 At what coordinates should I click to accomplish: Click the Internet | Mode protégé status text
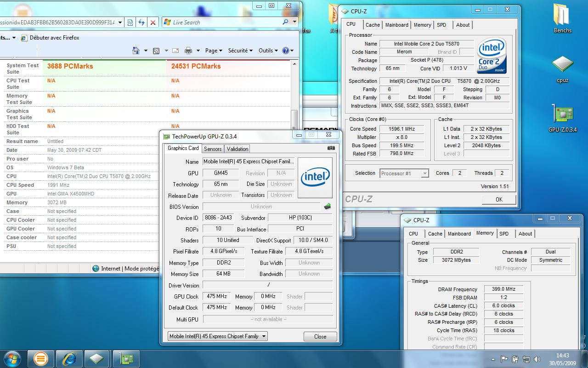[130, 269]
